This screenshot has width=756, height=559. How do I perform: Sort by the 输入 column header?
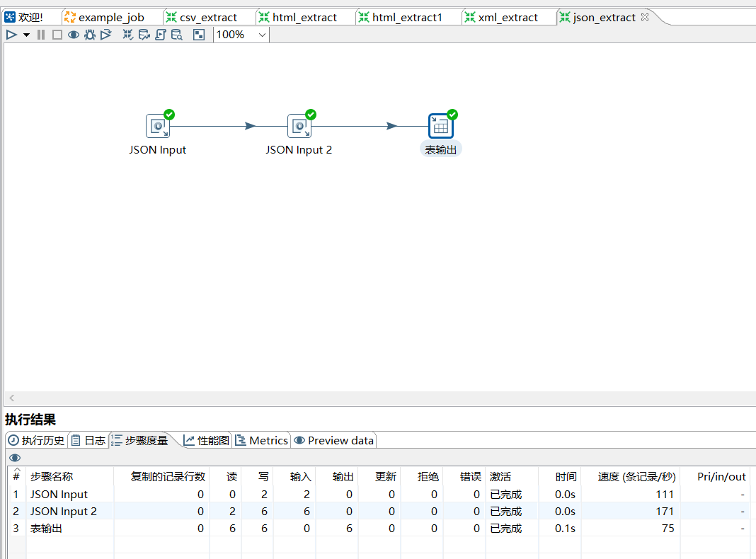pyautogui.click(x=294, y=477)
